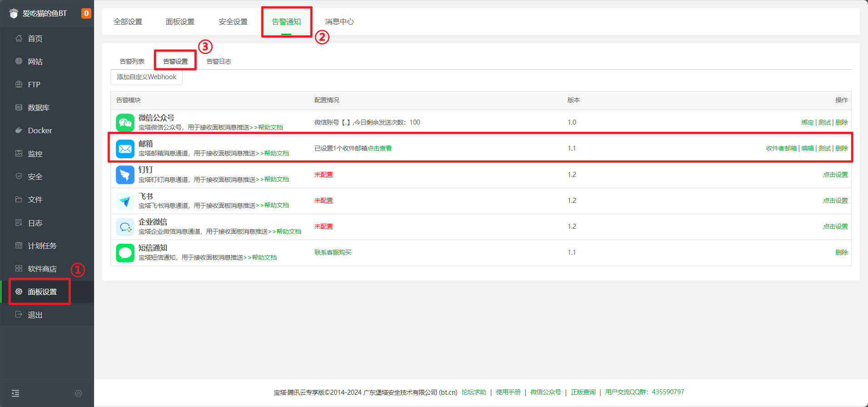Click 编辑 in the mailbox row
Image resolution: width=868 pixels, height=407 pixels.
pos(808,148)
